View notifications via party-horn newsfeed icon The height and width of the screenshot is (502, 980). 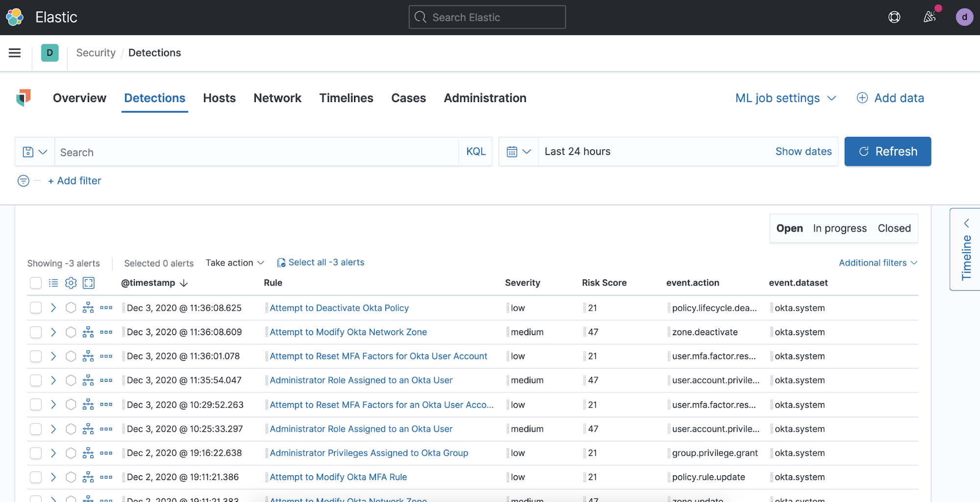pyautogui.click(x=929, y=17)
